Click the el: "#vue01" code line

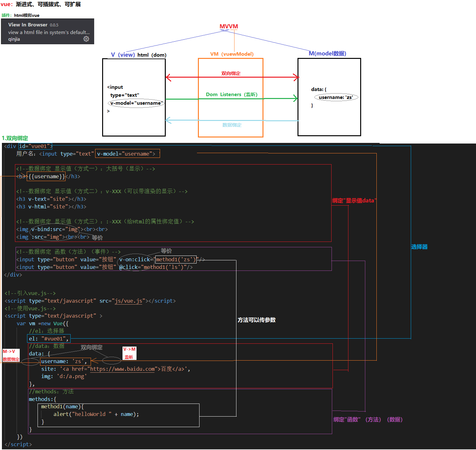[48, 339]
